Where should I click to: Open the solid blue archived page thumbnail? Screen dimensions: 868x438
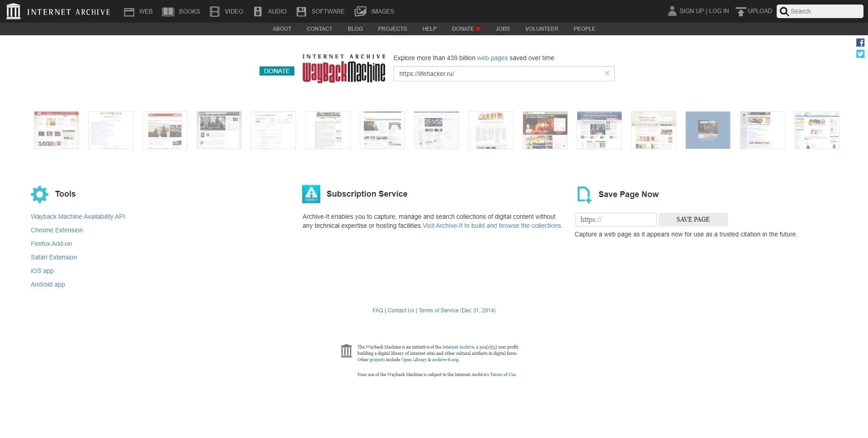708,130
